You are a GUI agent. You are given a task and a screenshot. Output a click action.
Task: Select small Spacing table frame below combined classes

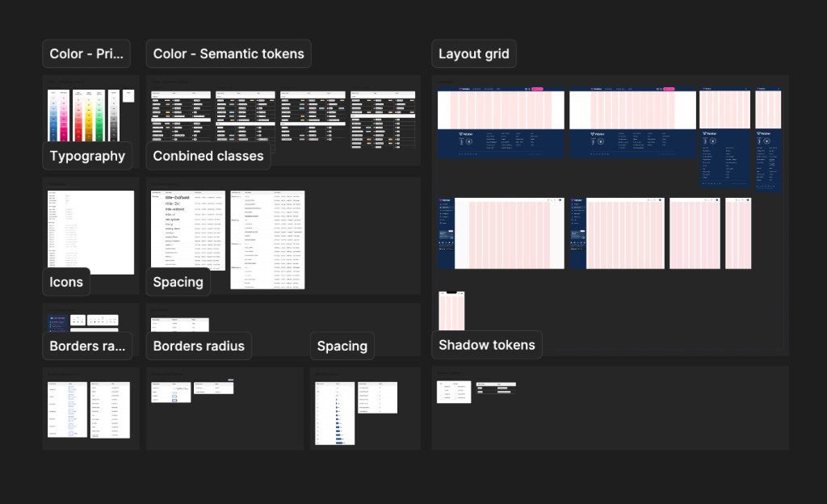(x=180, y=325)
